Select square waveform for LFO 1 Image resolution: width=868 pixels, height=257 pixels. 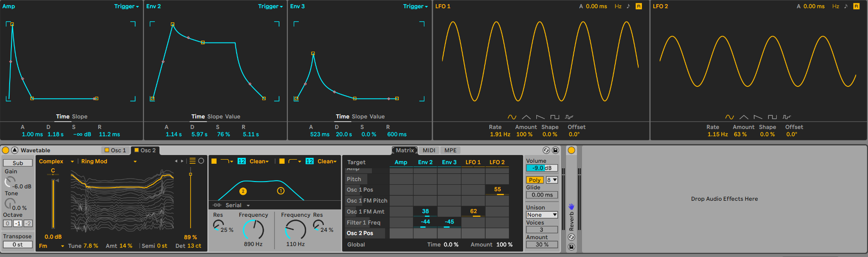555,117
